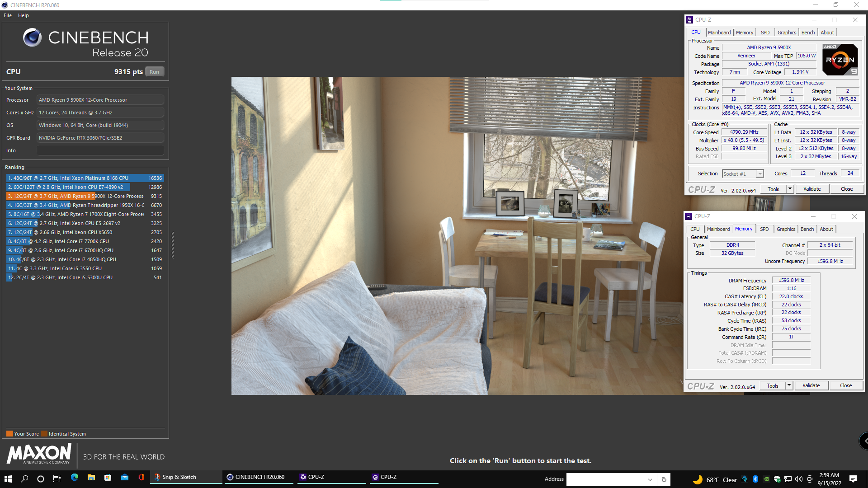
Task: Open the notification center icon
Action: click(853, 479)
